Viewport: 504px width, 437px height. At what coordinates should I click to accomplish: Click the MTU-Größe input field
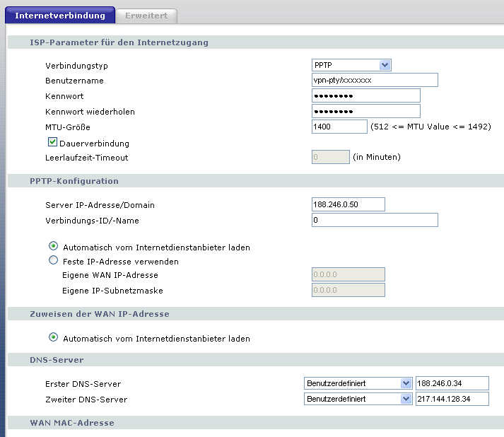(x=339, y=127)
